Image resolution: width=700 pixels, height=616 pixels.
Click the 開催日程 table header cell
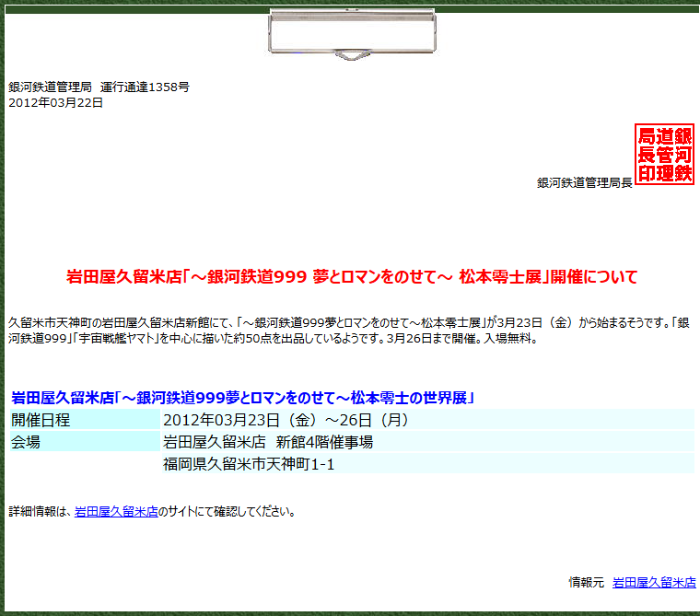[x=85, y=420]
